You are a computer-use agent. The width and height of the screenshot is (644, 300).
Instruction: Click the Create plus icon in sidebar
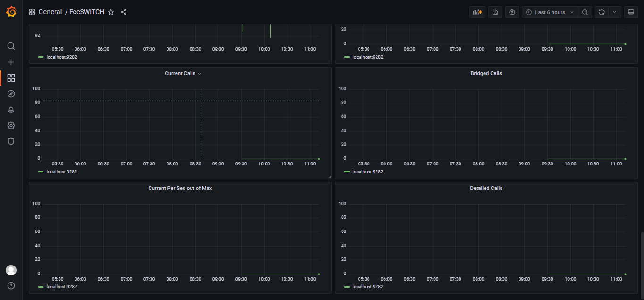tap(11, 62)
